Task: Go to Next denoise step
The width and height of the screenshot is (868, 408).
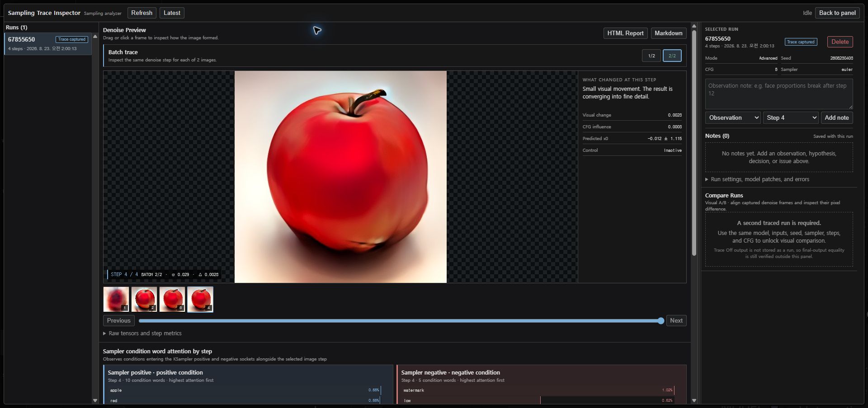Action: (x=676, y=321)
